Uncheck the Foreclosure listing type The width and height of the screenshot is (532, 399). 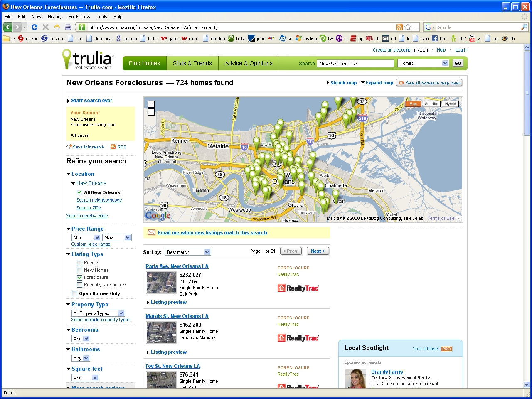[79, 278]
